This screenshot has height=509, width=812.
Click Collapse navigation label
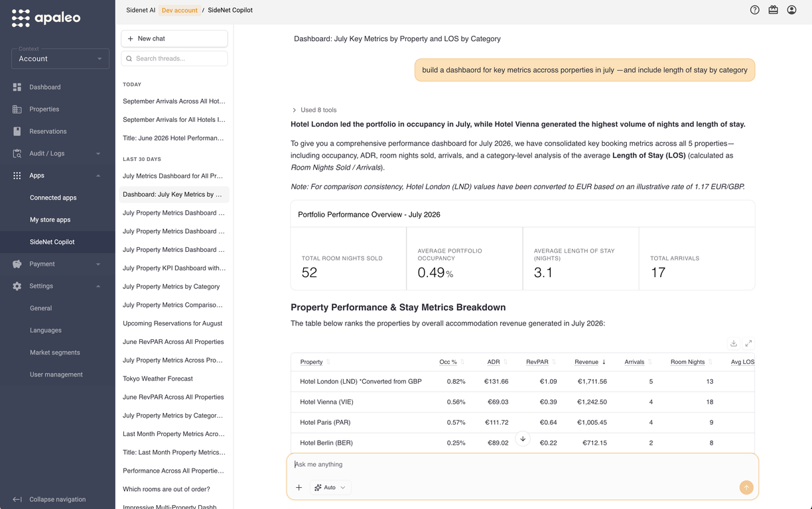58,499
